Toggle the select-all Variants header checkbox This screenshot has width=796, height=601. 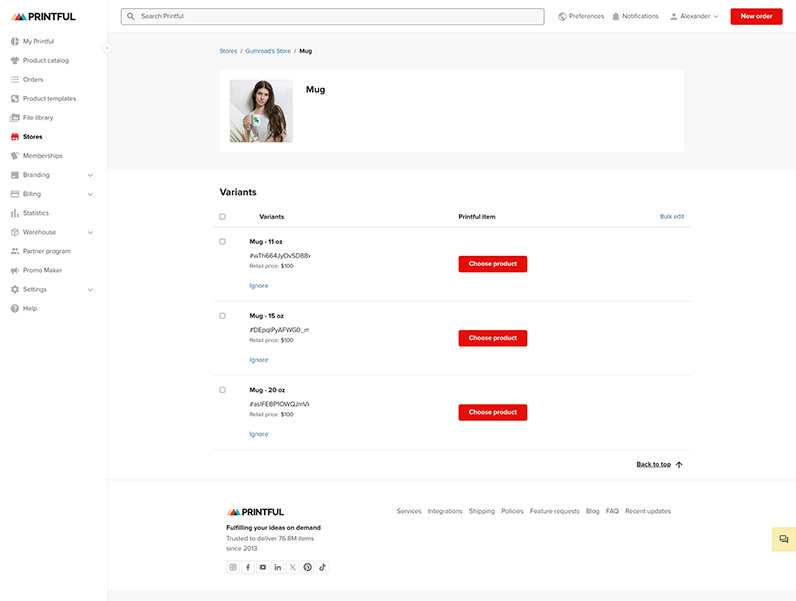(222, 217)
